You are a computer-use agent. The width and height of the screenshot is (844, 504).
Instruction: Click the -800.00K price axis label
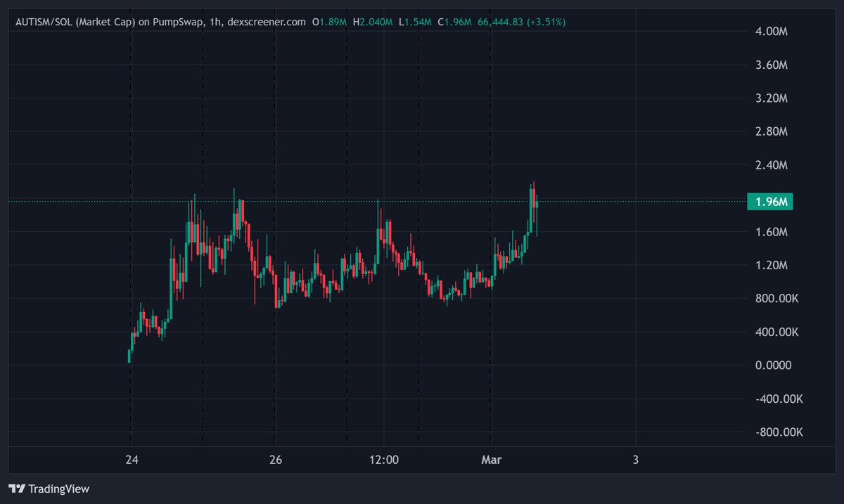point(778,432)
